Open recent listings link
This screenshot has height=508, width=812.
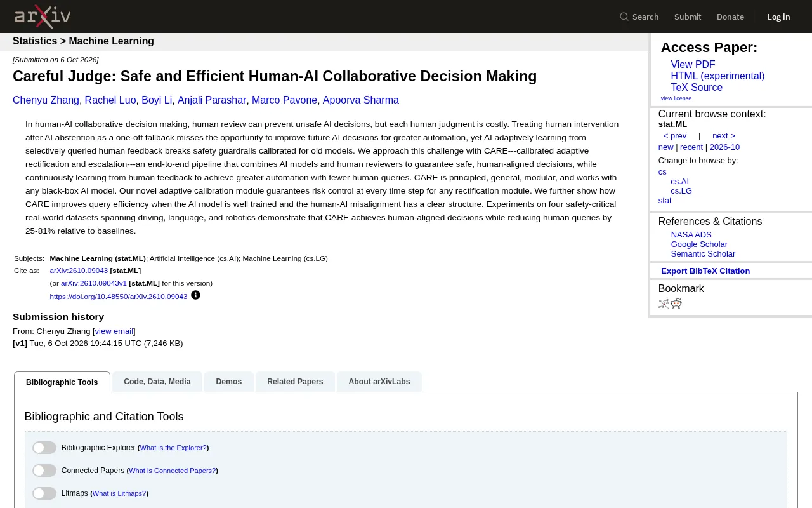[691, 147]
